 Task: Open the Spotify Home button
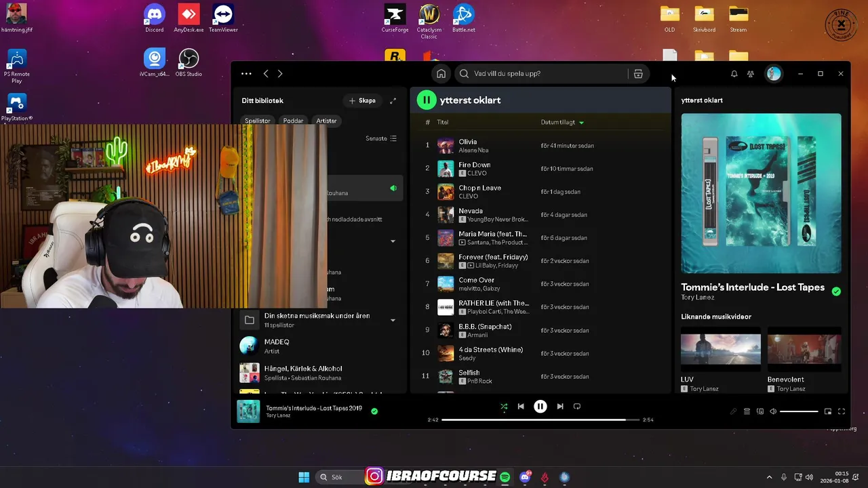tap(441, 74)
